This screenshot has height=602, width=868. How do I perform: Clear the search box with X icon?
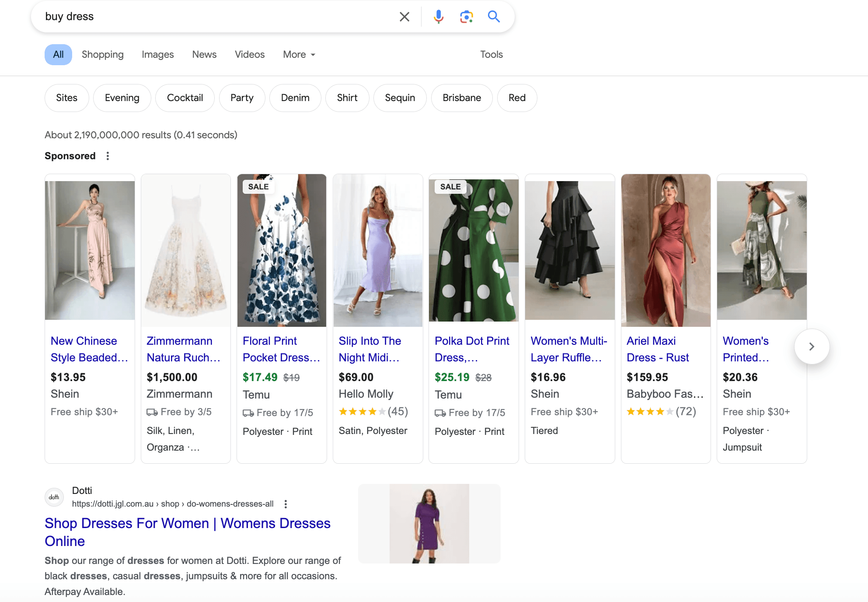pyautogui.click(x=404, y=17)
